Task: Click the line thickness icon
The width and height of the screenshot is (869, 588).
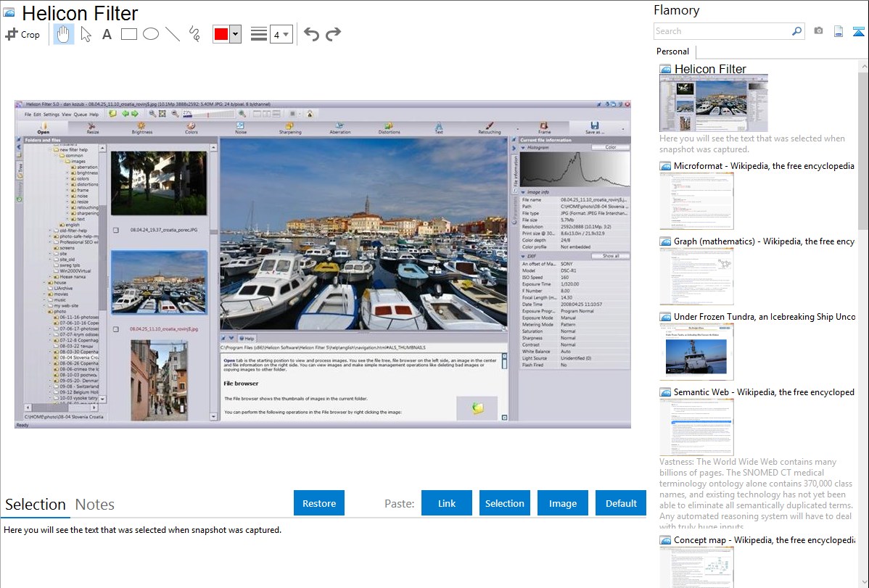Action: 258,34
